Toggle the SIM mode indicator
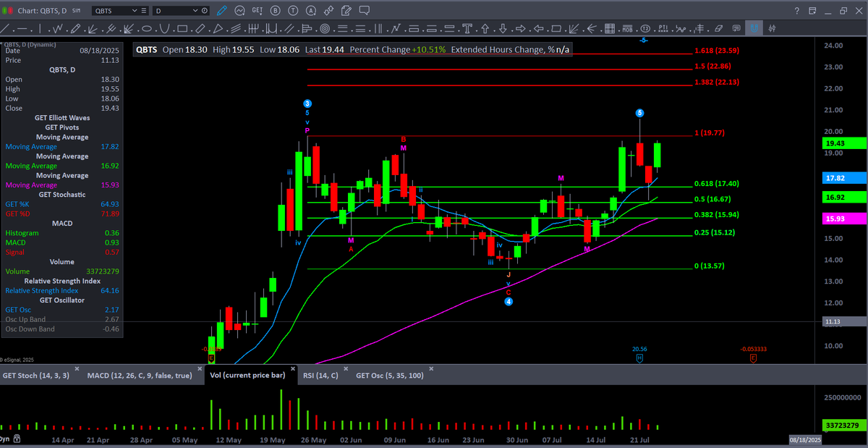The height and width of the screenshot is (448, 868). point(76,11)
